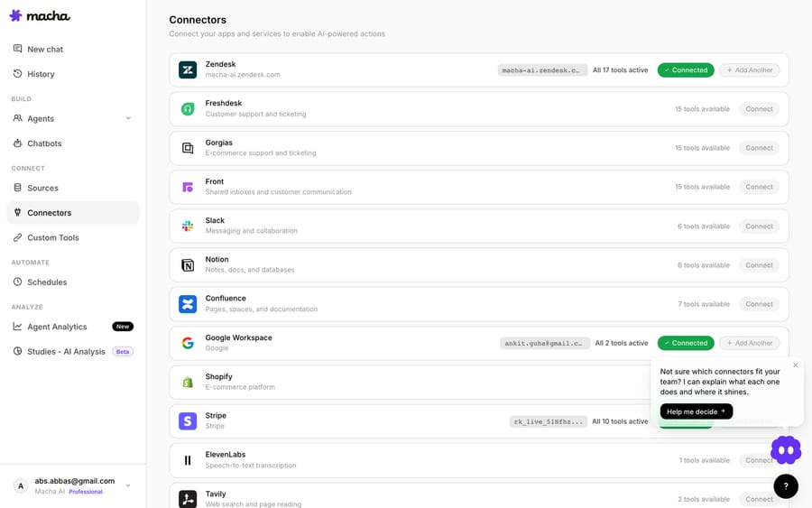Open Chatbots in the sidebar
Screen dimensions: 812x508
point(73,143)
